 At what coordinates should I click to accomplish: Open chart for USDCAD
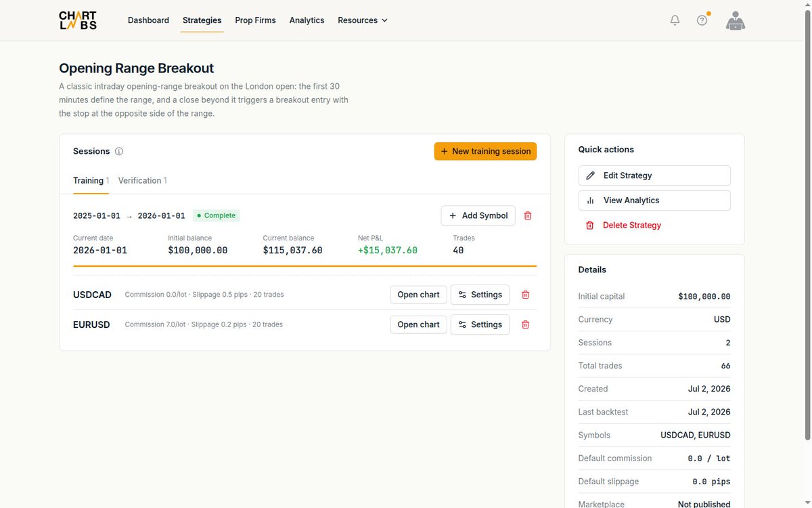(x=418, y=295)
